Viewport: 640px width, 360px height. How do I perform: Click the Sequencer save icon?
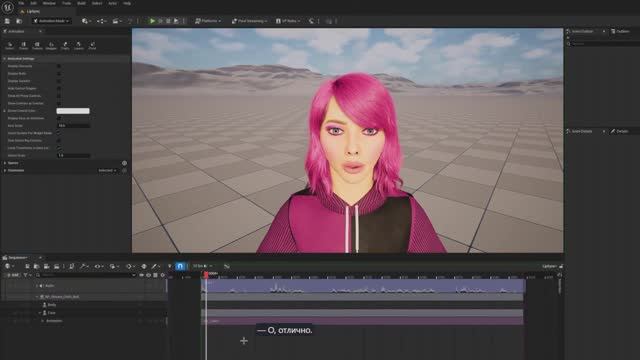tap(27, 266)
